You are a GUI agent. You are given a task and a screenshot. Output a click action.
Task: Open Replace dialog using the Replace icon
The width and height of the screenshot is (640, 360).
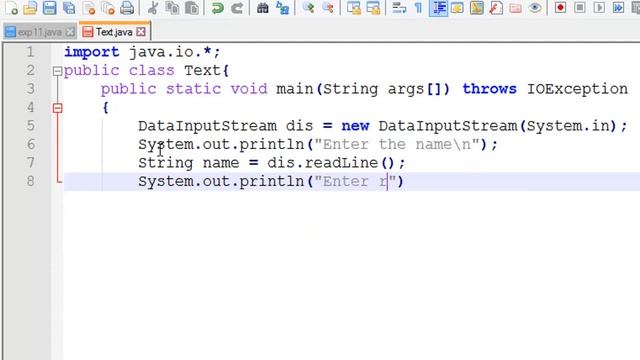[282, 8]
